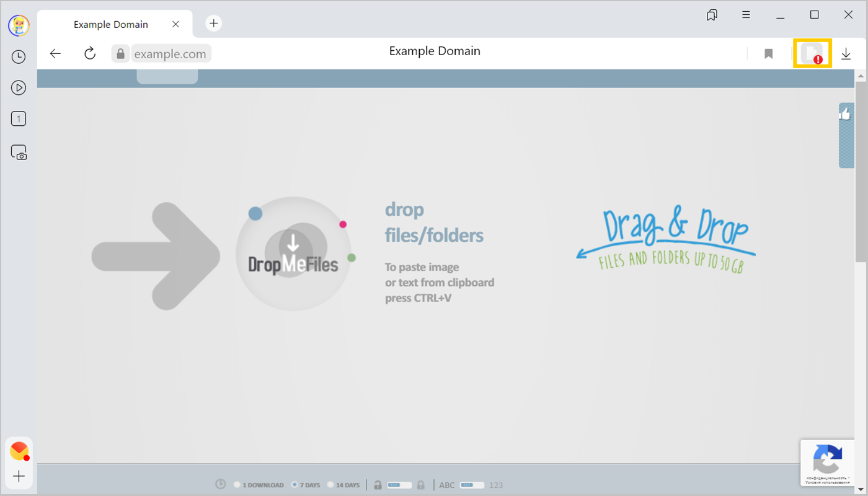Screen dimensions: 868x496
Task: Open a new tab with plus button
Action: 213,24
